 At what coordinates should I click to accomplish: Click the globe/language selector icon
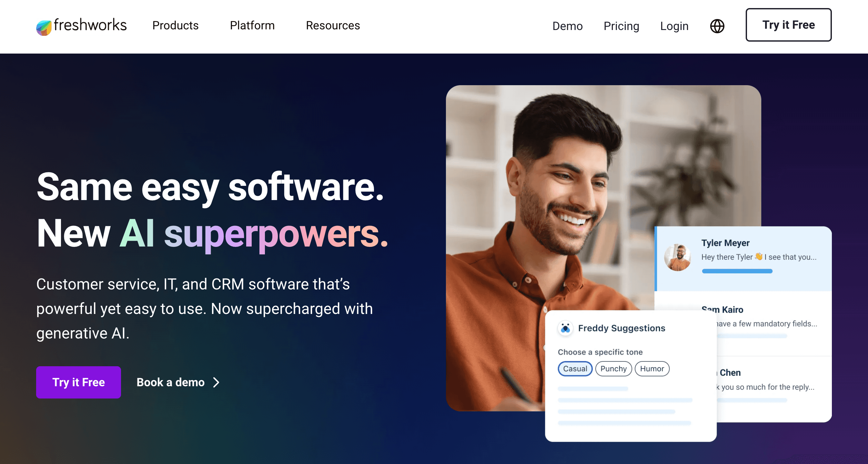tap(718, 25)
